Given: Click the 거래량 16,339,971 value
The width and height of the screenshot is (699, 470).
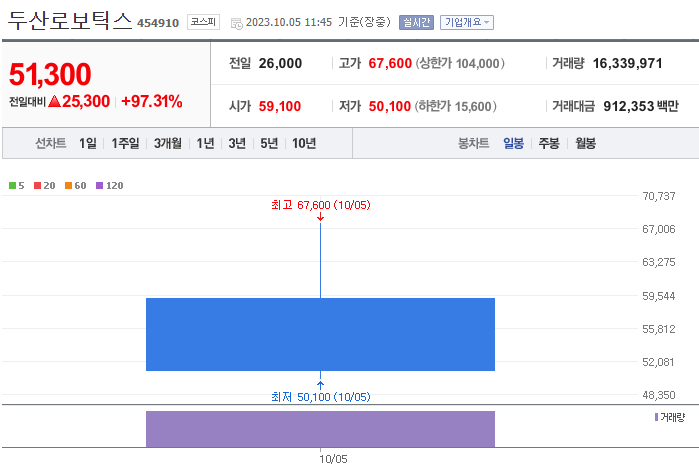Looking at the screenshot, I should pyautogui.click(x=627, y=63).
